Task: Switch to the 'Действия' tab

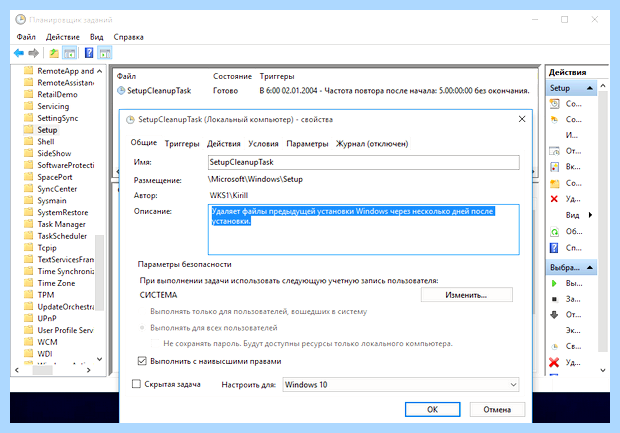Action: (224, 144)
